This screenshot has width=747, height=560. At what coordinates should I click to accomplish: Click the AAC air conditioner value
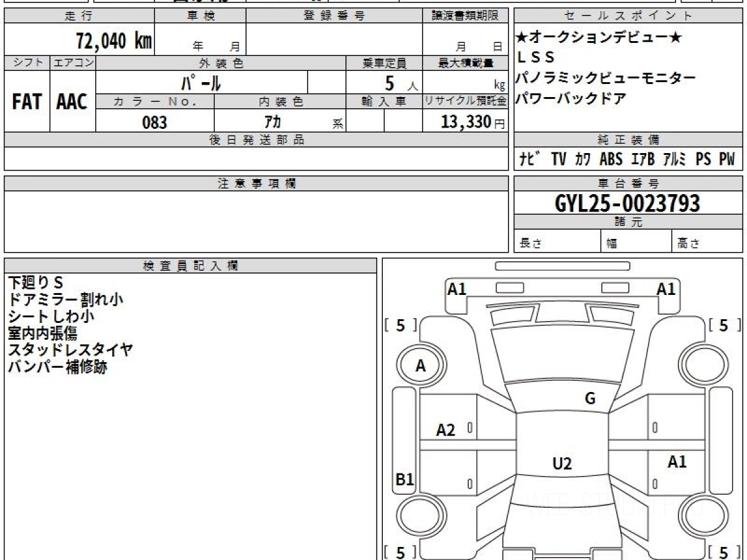(x=72, y=102)
